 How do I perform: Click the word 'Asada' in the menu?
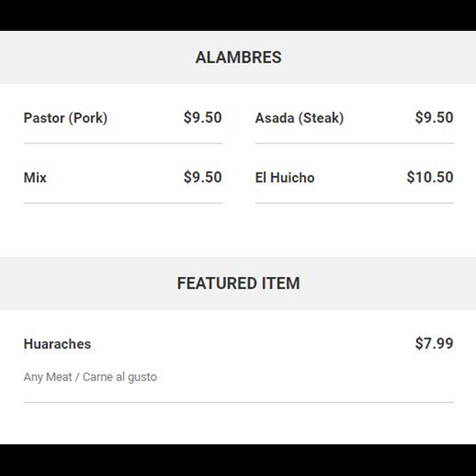click(x=275, y=118)
